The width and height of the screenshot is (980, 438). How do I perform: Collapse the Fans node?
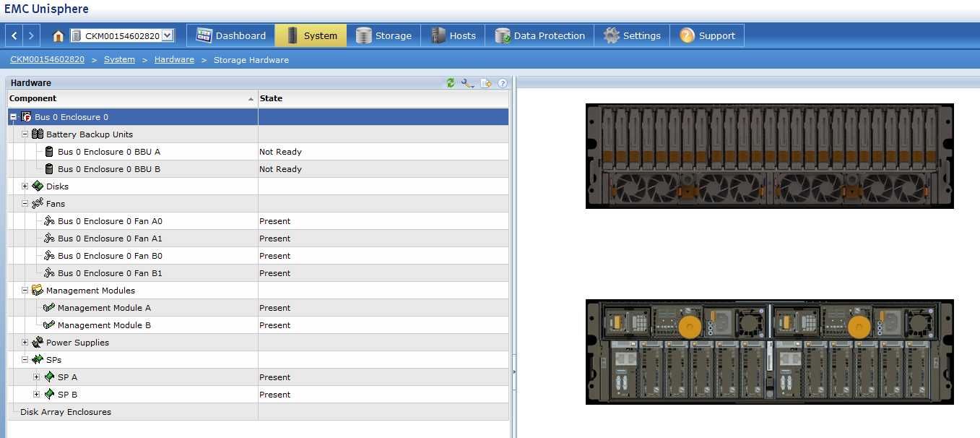point(25,204)
